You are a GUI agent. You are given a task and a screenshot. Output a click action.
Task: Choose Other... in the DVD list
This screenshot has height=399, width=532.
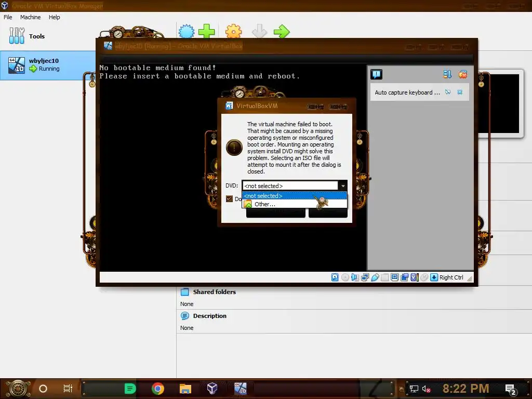pos(295,204)
